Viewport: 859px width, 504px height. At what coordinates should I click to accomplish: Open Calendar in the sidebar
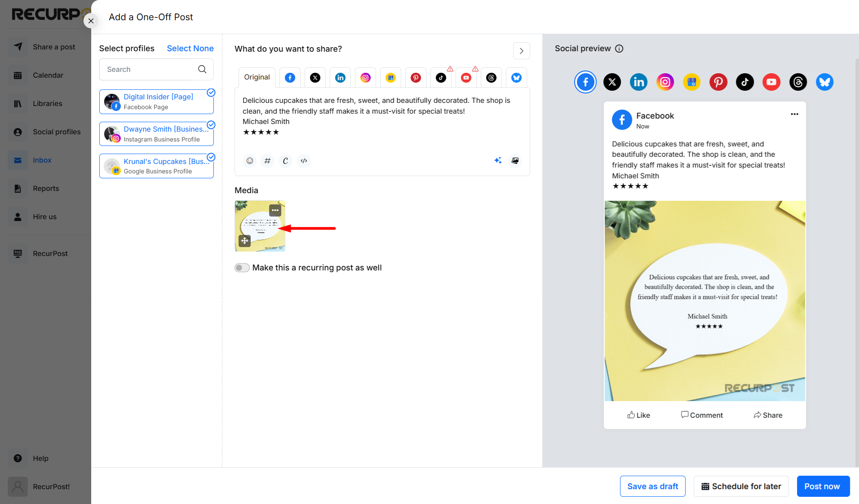coord(45,75)
